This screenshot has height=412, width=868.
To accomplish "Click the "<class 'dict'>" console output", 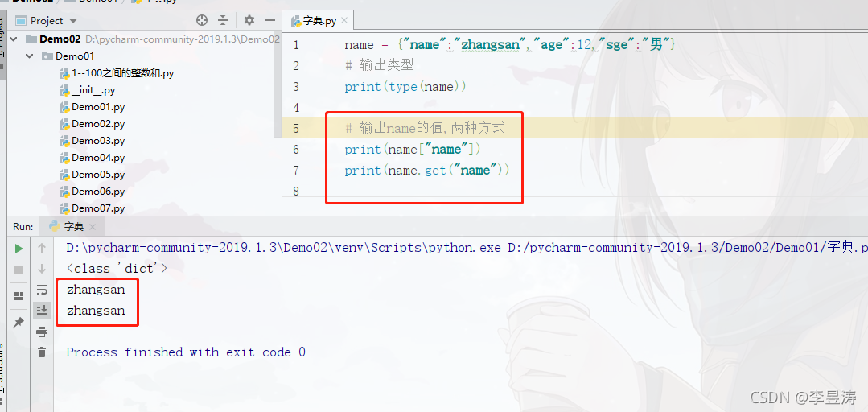I will [x=117, y=269].
